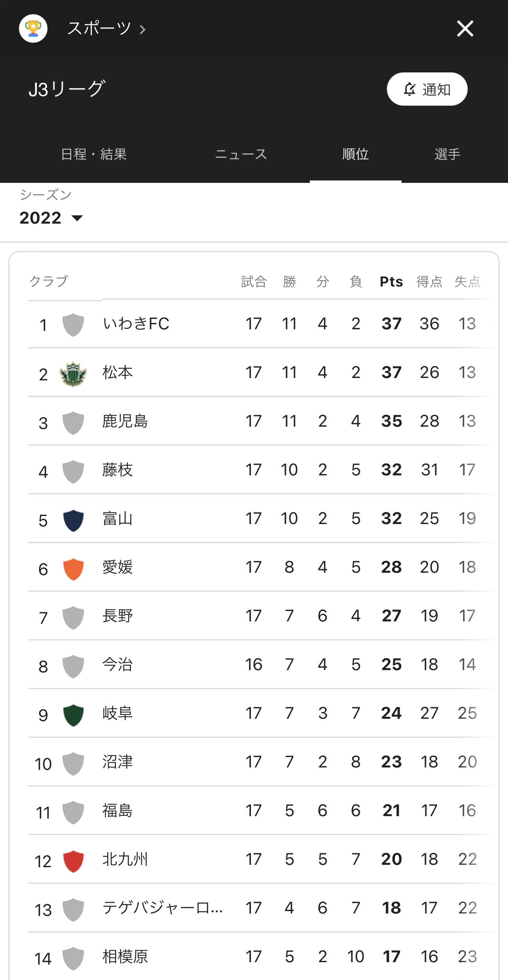Open the 2022 season dropdown
Image resolution: width=508 pixels, height=980 pixels.
[51, 218]
